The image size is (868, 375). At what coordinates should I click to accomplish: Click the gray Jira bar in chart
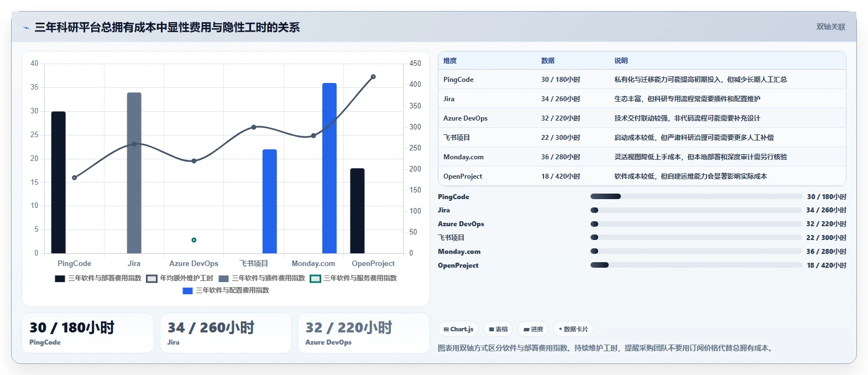pos(134,173)
